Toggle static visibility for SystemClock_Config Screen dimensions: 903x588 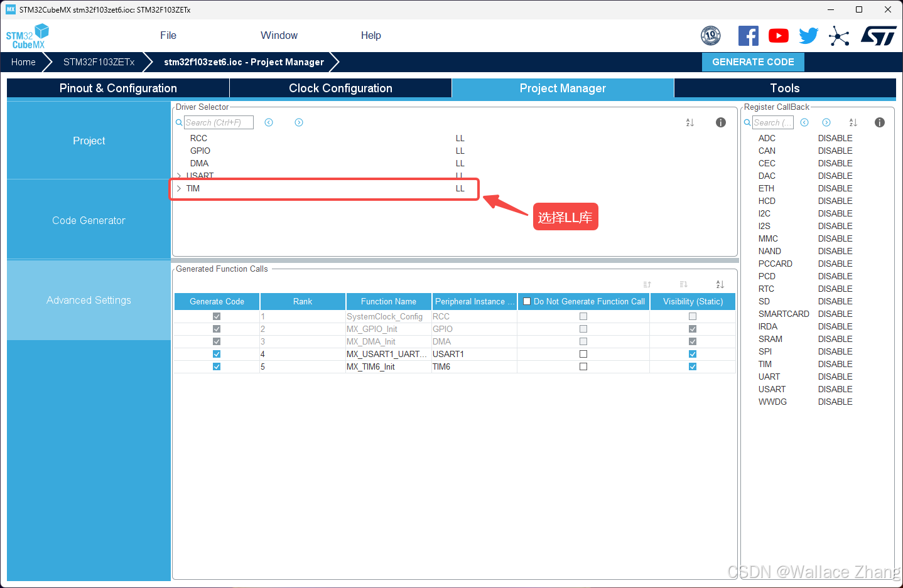[693, 316]
